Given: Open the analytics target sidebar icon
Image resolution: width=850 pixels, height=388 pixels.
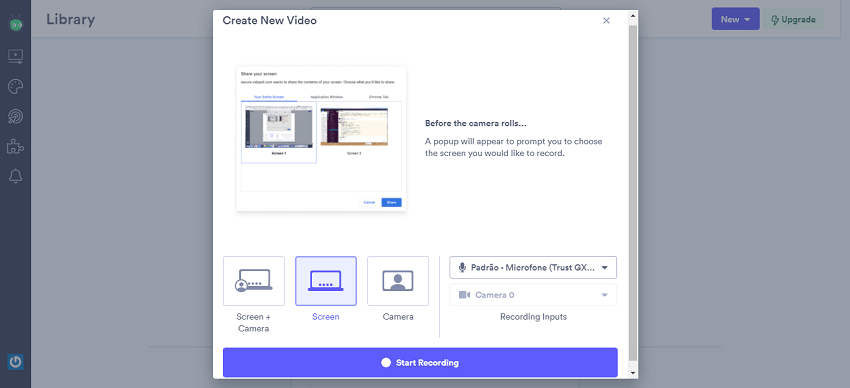Looking at the screenshot, I should click(16, 117).
